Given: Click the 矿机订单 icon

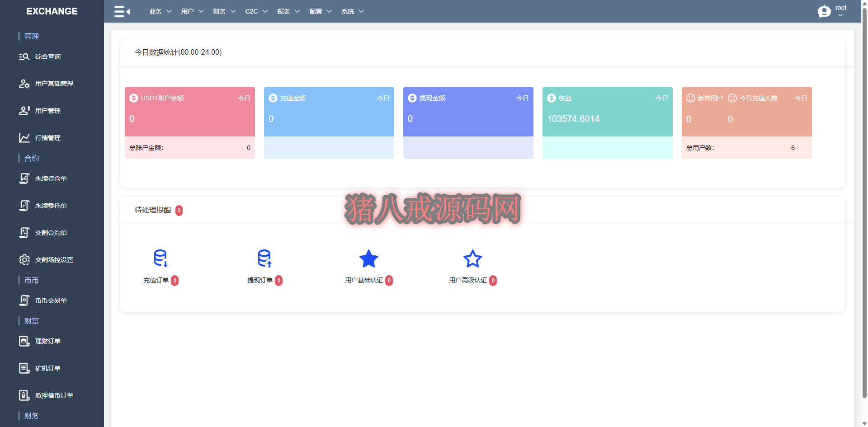Looking at the screenshot, I should coord(24,368).
